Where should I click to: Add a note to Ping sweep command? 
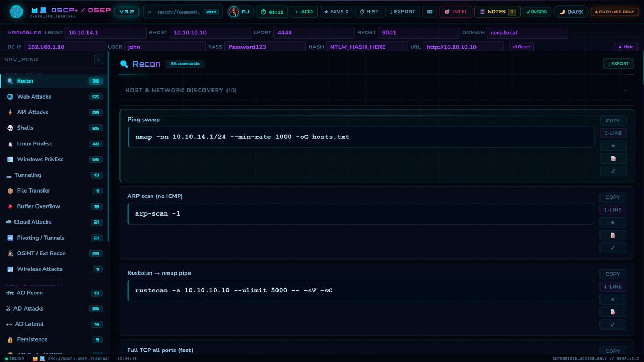coord(613,158)
